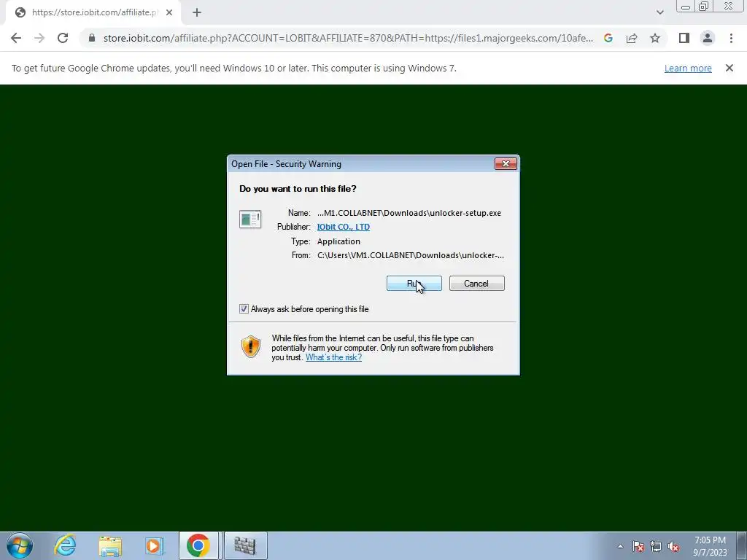This screenshot has height=560, width=747.
Task: Click the Google icon in address bar
Action: [608, 38]
